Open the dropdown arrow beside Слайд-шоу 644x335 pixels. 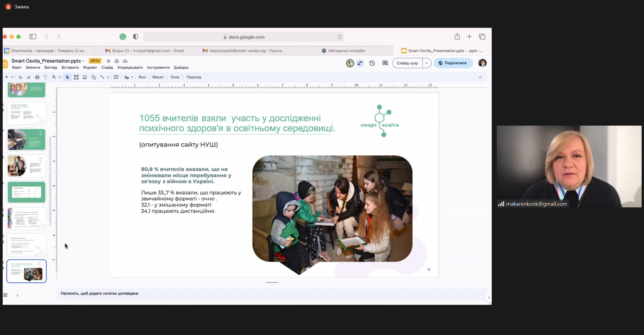pyautogui.click(x=427, y=63)
